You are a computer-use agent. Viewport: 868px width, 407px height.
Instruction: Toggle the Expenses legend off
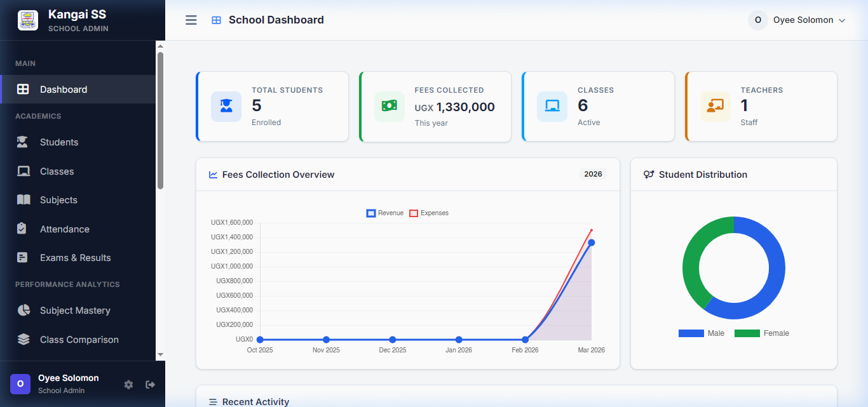pyautogui.click(x=429, y=213)
